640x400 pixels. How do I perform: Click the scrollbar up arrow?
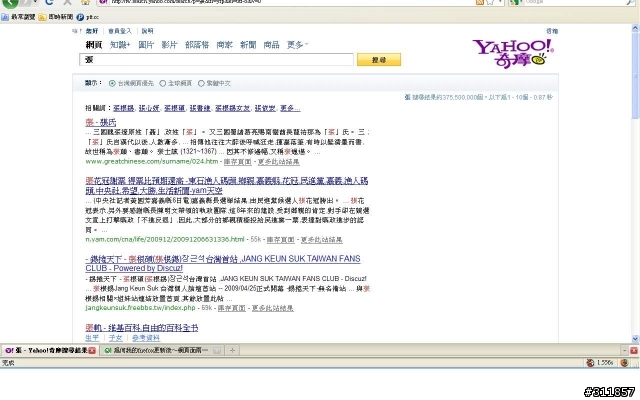point(635,28)
